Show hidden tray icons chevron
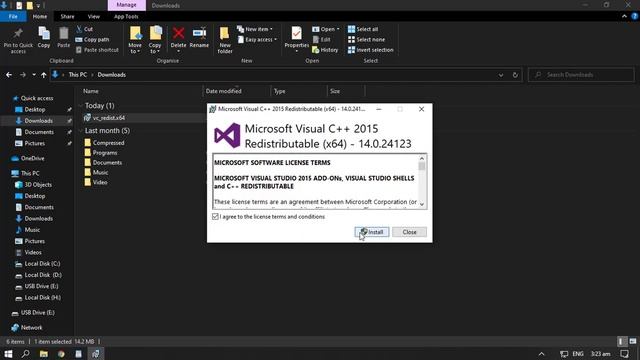The image size is (640, 360). click(542, 354)
